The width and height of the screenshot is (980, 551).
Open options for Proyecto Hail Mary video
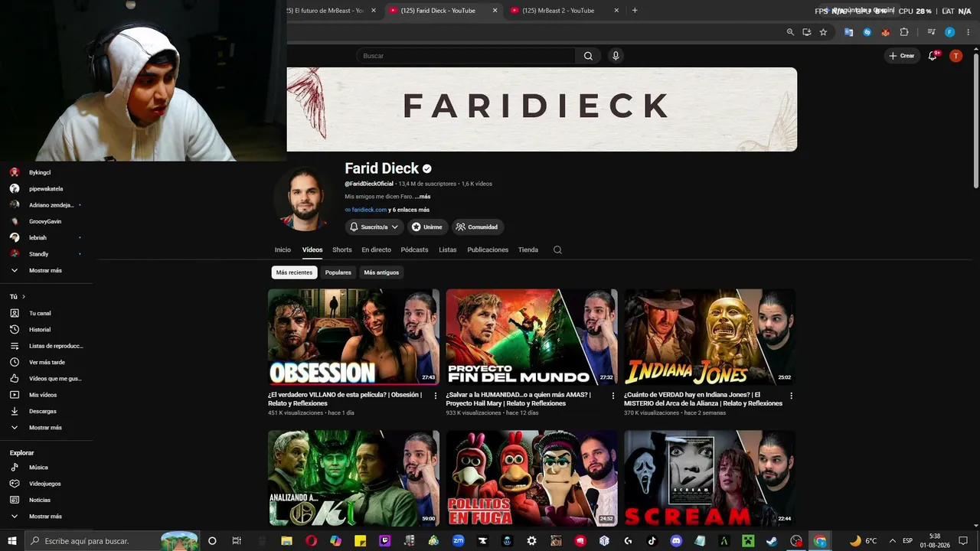(613, 396)
